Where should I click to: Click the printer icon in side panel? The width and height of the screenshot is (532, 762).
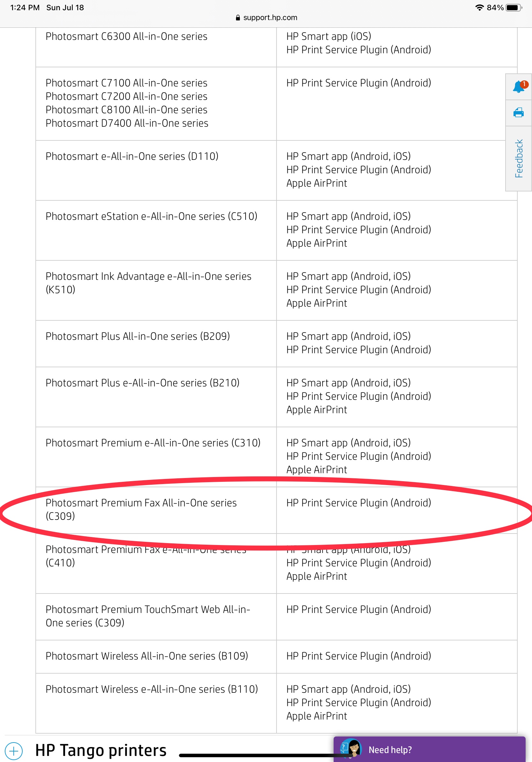[x=518, y=113]
